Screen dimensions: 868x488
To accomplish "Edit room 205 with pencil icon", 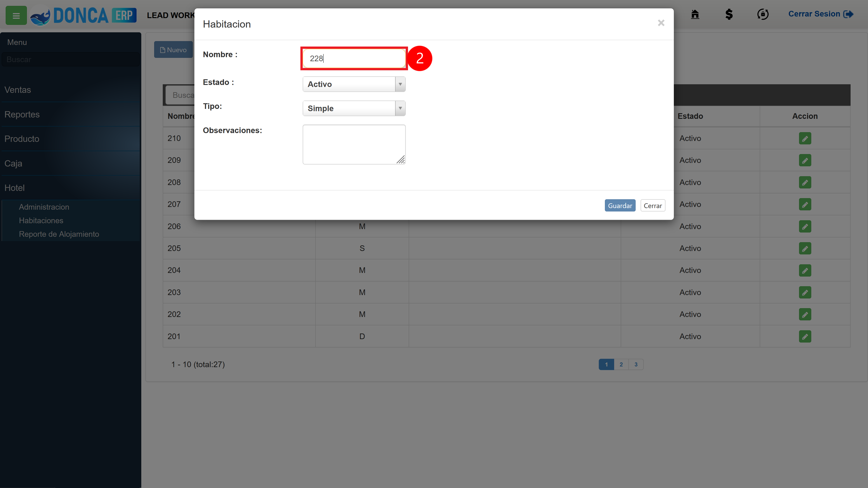I will [x=805, y=248].
